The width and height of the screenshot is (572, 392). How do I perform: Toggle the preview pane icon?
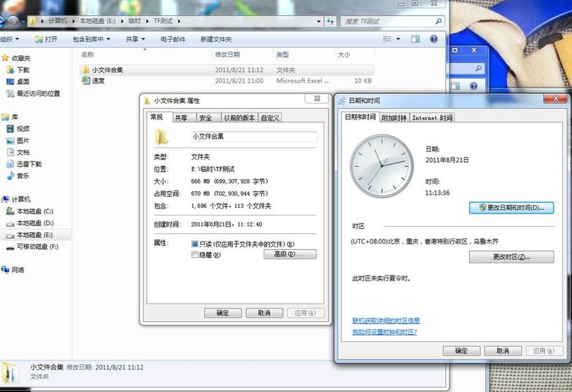415,39
